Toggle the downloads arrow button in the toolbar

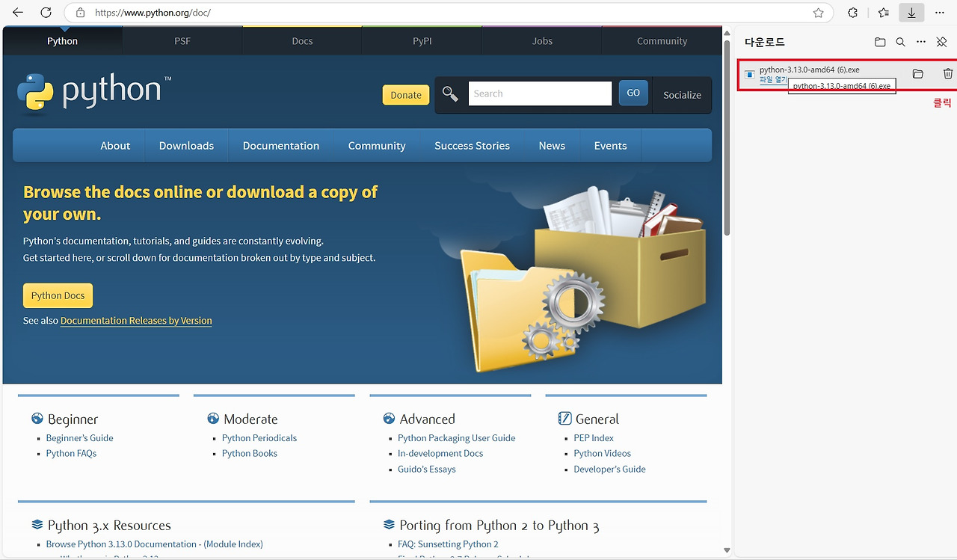911,13
